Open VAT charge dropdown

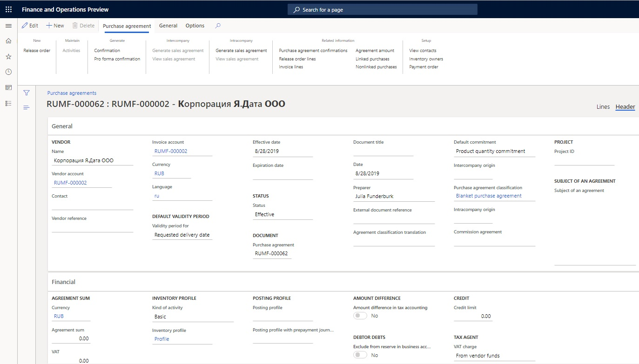tap(494, 356)
